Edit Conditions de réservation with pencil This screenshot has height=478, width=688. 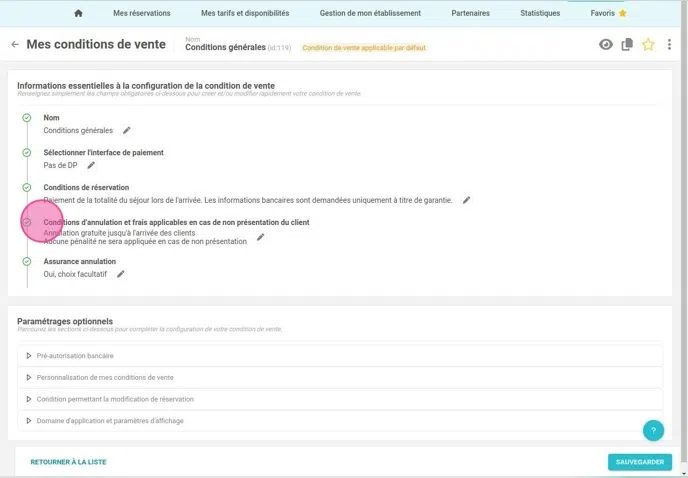[x=466, y=200]
